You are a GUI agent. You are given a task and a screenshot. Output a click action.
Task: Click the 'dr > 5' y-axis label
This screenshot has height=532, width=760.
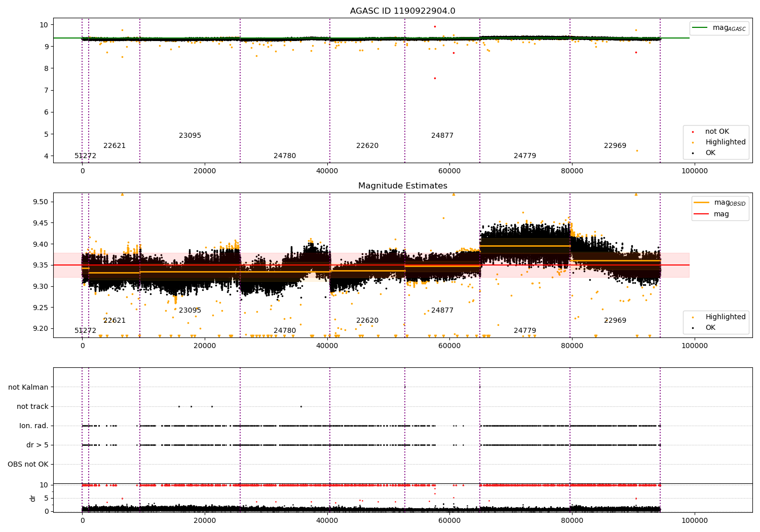[37, 445]
